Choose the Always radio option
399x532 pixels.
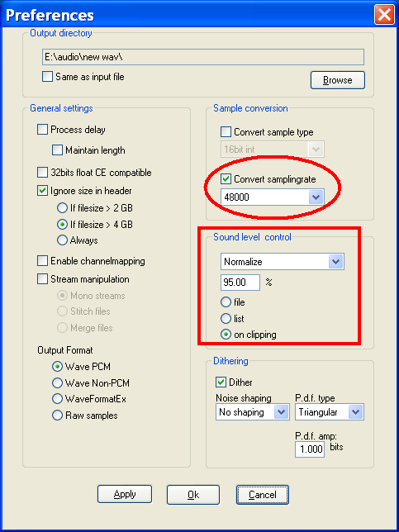click(62, 240)
